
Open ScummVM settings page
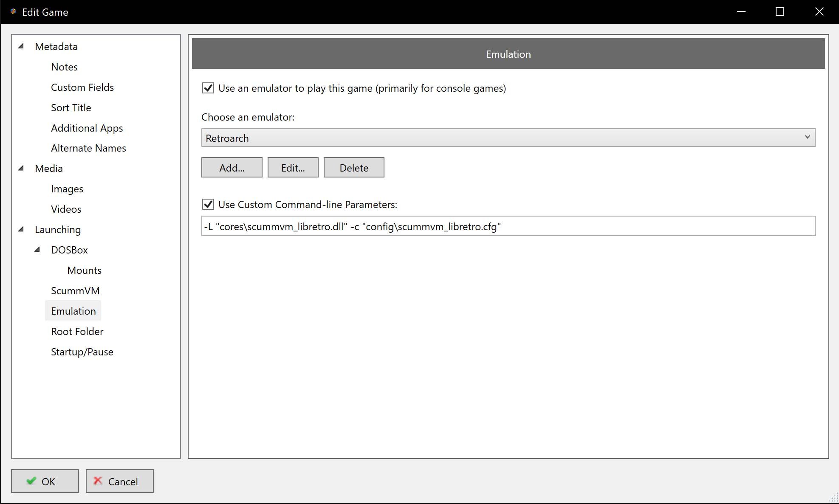pos(75,291)
